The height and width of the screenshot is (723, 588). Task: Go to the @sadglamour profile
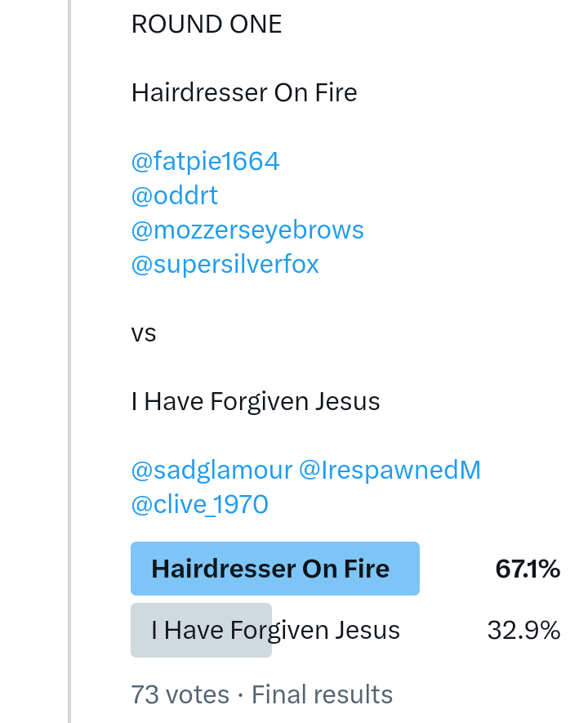pyautogui.click(x=212, y=471)
